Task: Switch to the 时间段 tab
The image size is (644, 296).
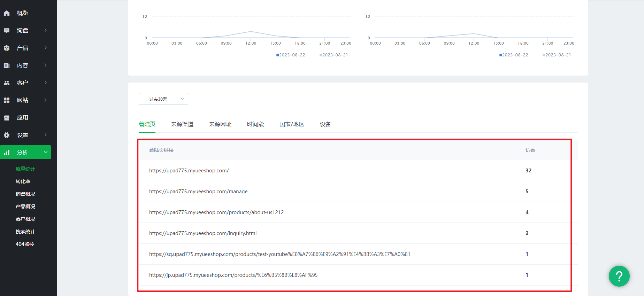Action: click(x=255, y=124)
